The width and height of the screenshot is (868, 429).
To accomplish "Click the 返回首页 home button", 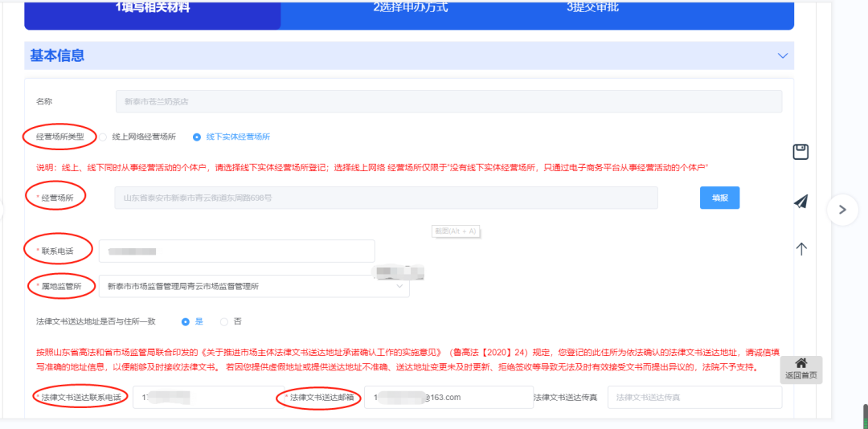I will pyautogui.click(x=800, y=370).
